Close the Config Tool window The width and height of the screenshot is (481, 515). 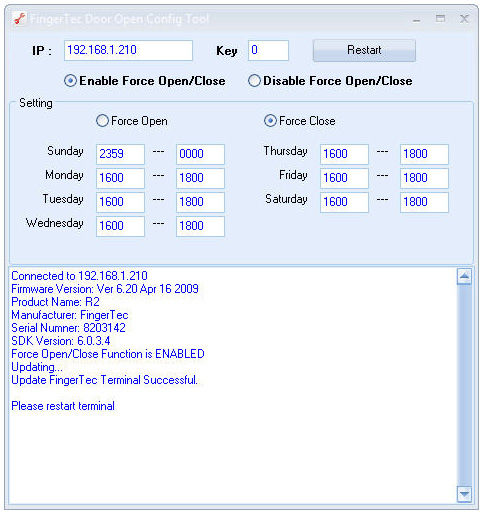464,19
